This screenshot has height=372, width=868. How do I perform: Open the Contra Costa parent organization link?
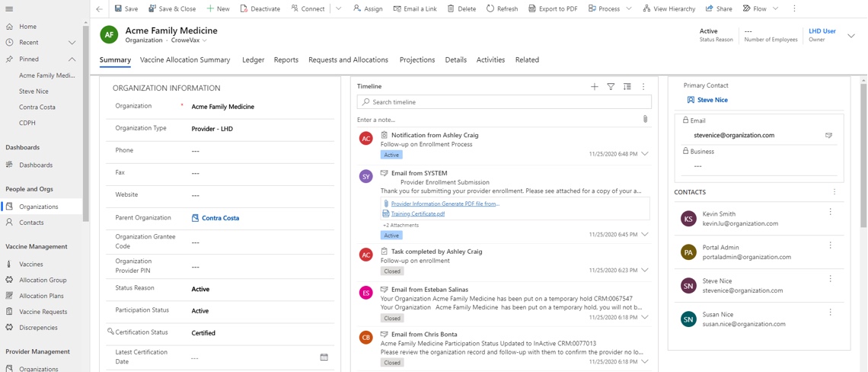point(220,218)
